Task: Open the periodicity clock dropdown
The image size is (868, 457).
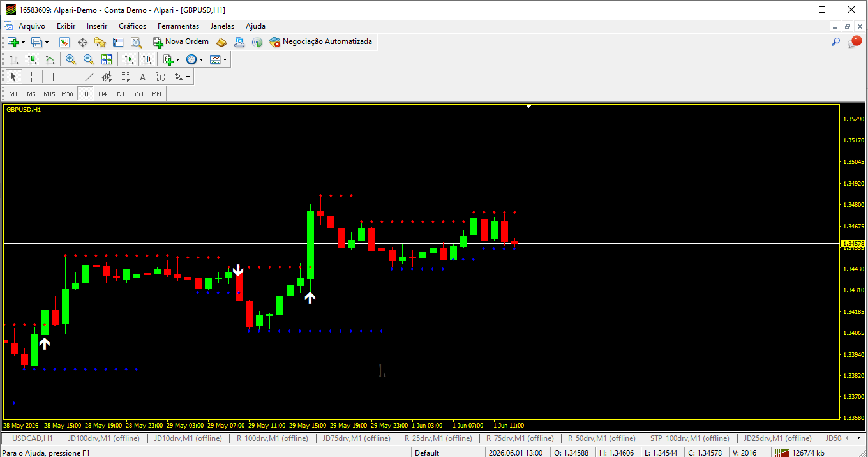Action: click(x=202, y=59)
